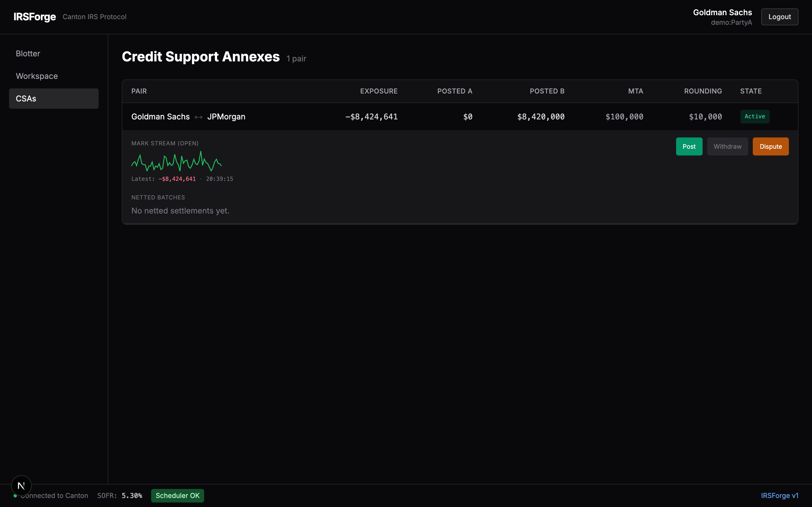Click the latest mark value readout
The width and height of the screenshot is (812, 507).
pyautogui.click(x=177, y=179)
